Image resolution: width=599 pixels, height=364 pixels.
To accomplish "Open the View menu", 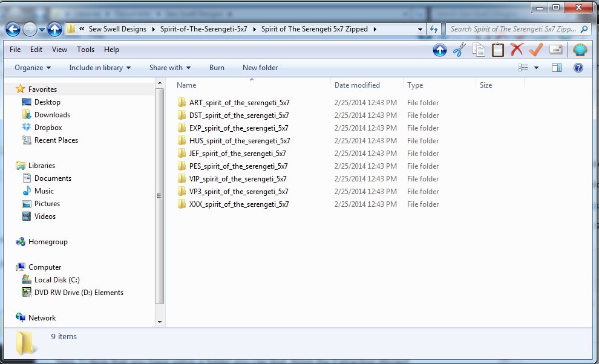I will 59,50.
